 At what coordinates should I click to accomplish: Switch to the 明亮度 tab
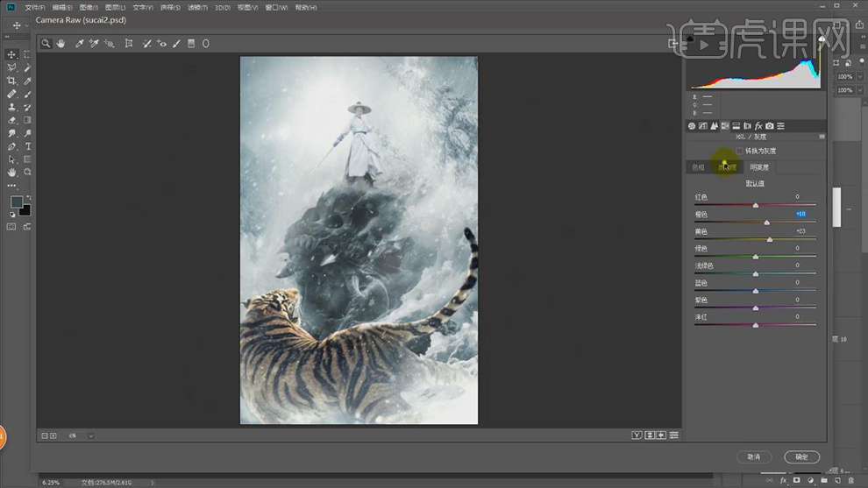point(758,167)
